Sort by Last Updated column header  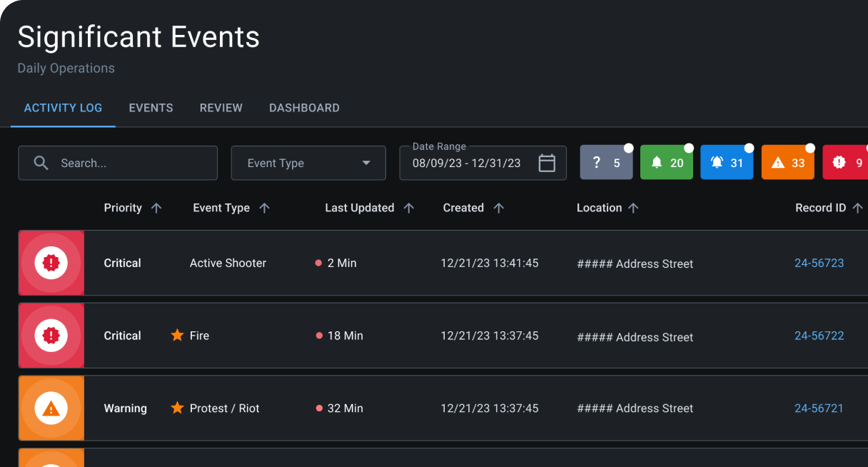(360, 208)
